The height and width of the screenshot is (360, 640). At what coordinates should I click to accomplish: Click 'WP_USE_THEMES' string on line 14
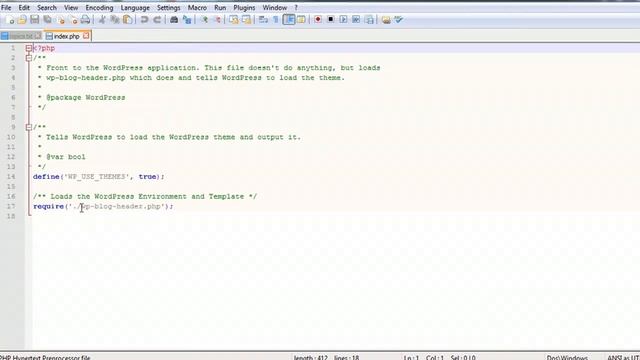coord(97,177)
